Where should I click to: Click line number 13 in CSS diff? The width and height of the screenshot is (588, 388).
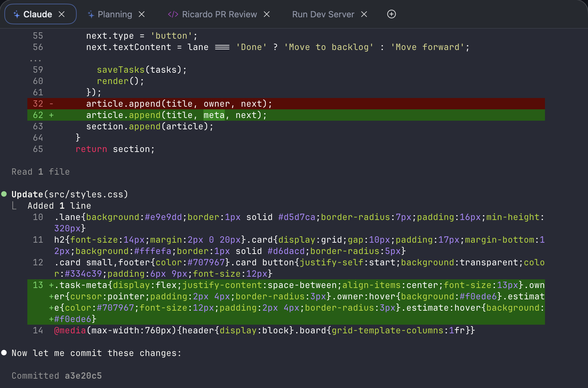point(38,285)
